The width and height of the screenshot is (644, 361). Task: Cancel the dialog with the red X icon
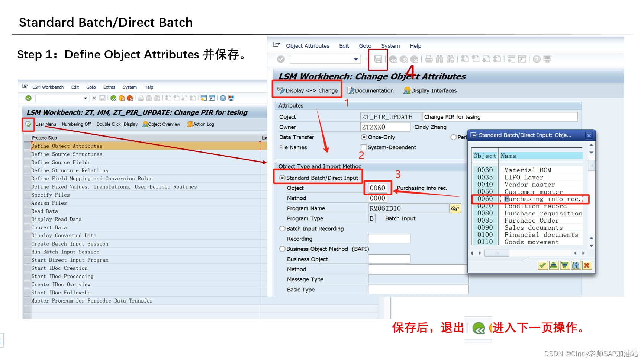[x=587, y=265]
